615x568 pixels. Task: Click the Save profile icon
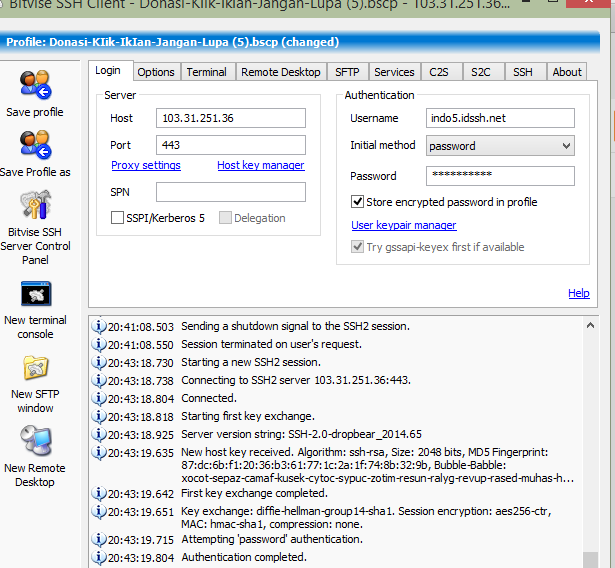36,85
